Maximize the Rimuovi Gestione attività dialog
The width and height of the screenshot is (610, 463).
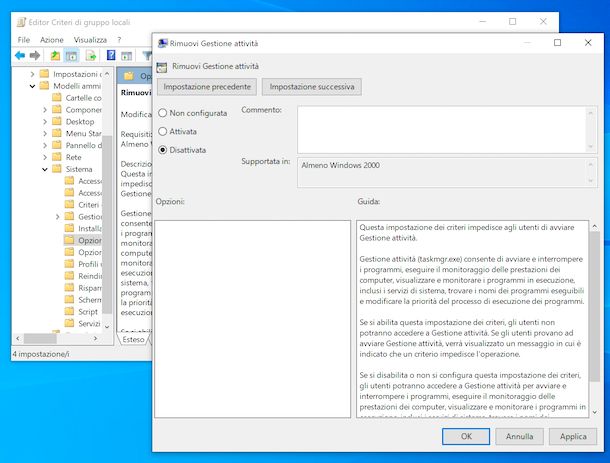point(557,43)
